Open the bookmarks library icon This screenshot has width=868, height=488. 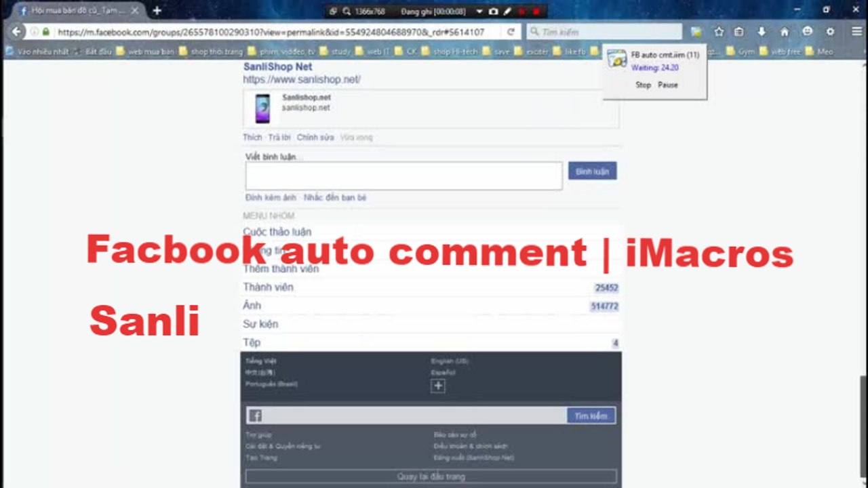point(739,32)
